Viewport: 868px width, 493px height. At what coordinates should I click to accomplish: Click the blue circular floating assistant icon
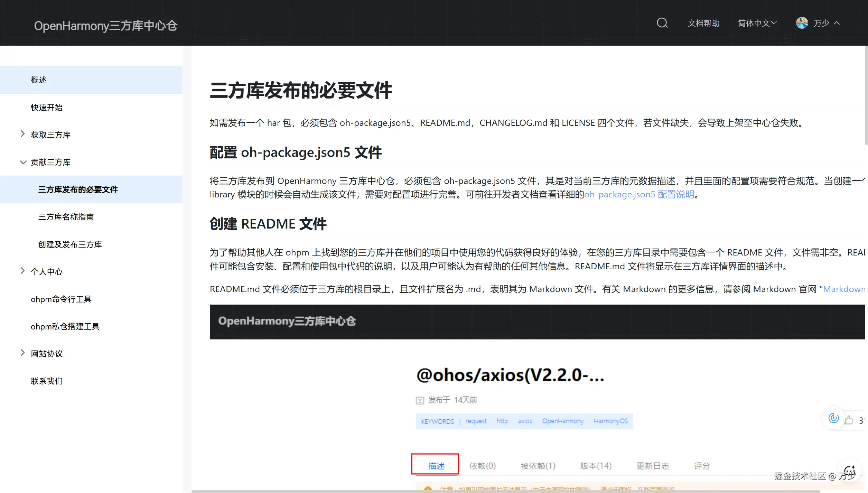click(x=833, y=418)
